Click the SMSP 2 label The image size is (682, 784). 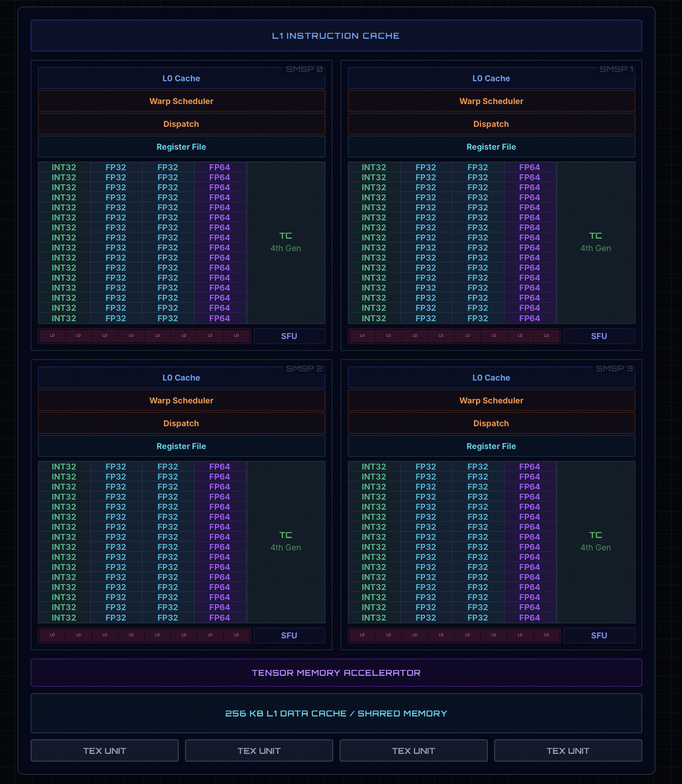304,368
